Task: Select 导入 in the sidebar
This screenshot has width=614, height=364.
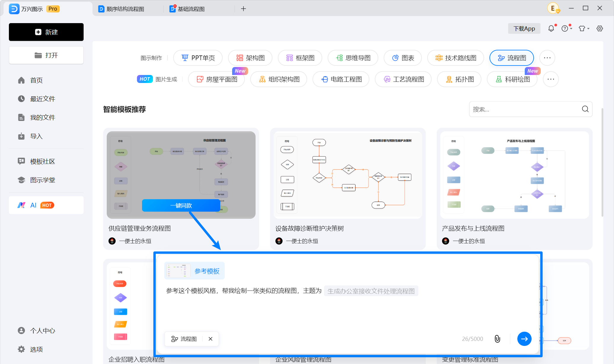Action: [x=30, y=136]
